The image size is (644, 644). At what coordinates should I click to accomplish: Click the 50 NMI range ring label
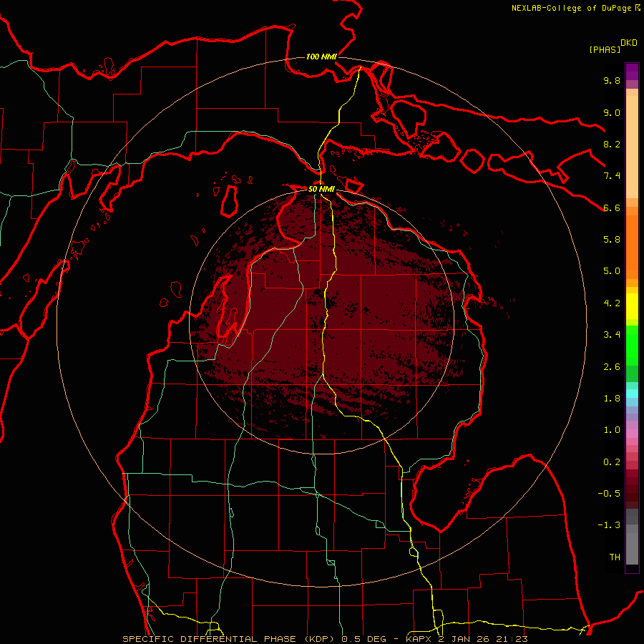321,189
